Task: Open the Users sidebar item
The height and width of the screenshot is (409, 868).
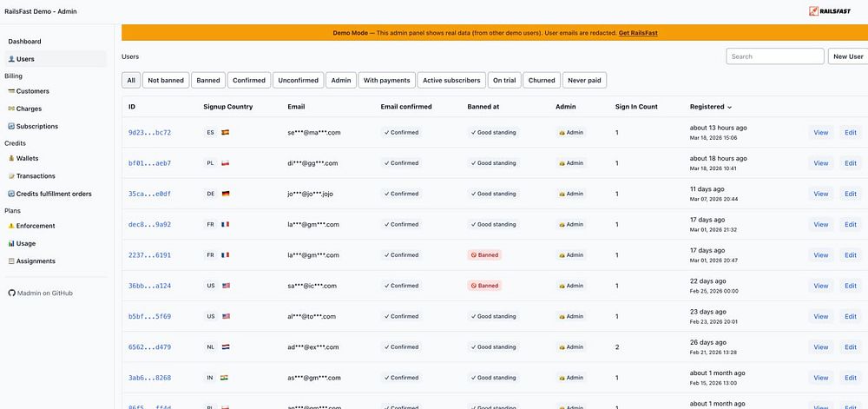Action: click(56, 59)
